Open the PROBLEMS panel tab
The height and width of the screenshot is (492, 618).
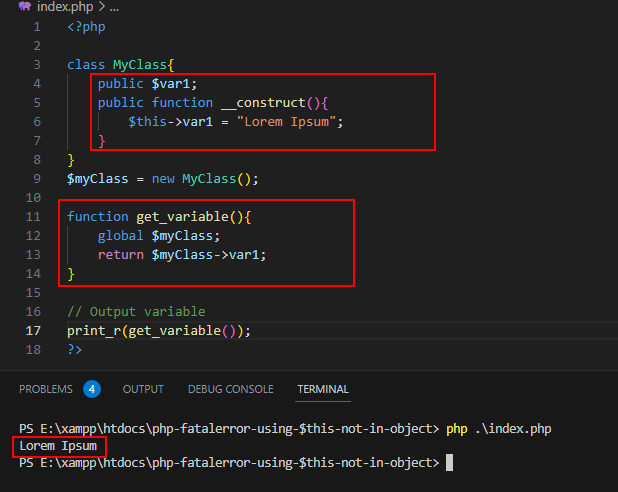click(46, 389)
